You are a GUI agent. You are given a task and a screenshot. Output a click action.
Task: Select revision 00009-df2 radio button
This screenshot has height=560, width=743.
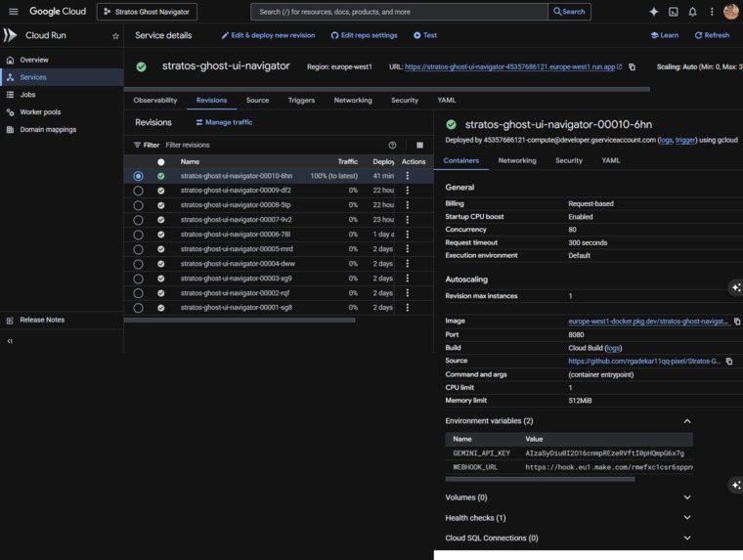coord(138,191)
